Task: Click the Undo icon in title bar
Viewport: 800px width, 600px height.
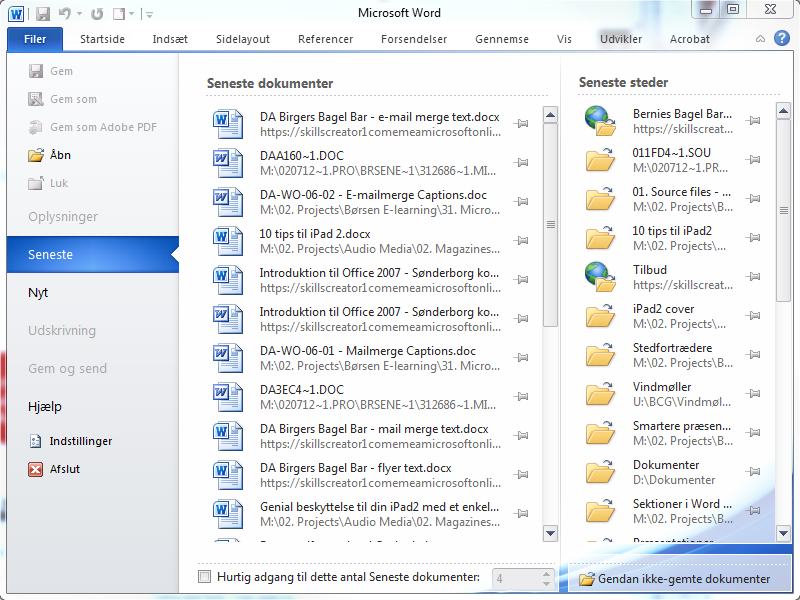Action: 65,14
